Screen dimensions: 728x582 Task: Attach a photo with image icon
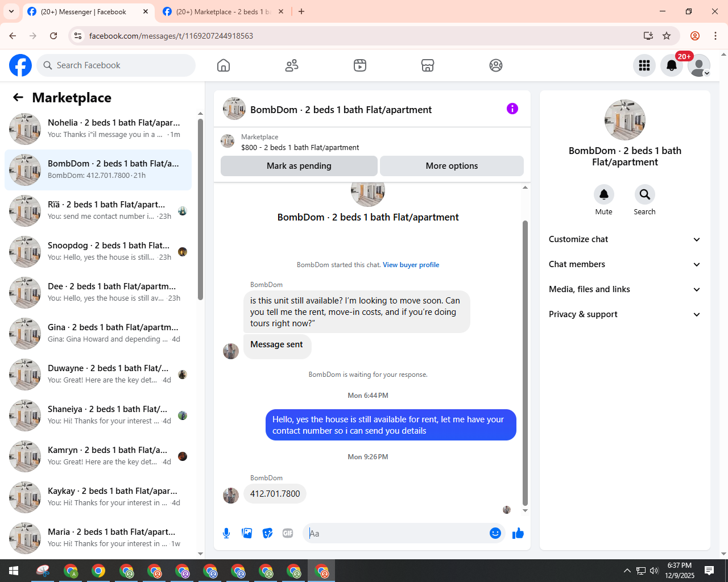tap(247, 533)
